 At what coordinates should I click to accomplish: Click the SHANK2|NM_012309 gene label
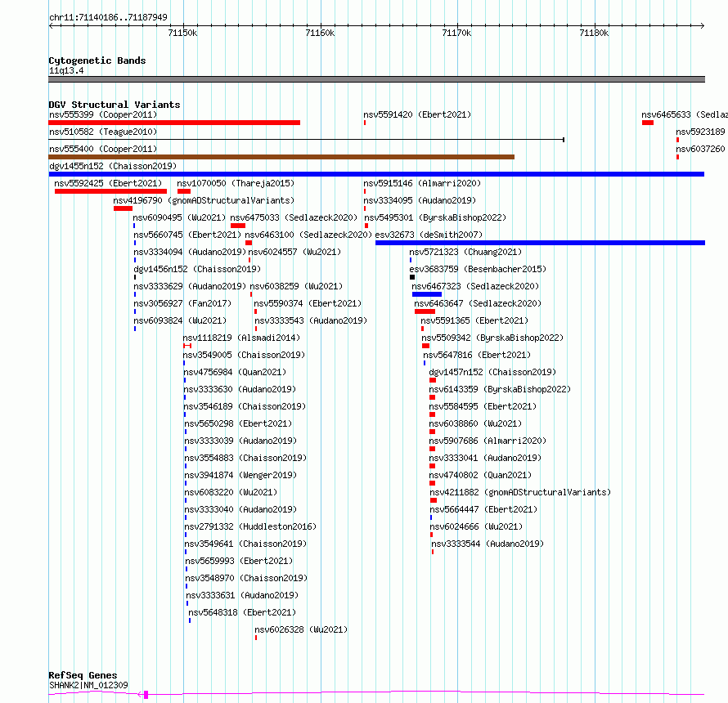pos(88,685)
